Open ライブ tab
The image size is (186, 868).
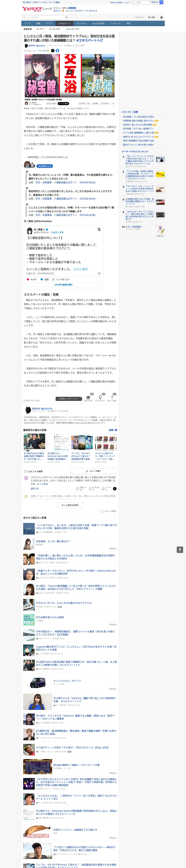click(x=49, y=24)
